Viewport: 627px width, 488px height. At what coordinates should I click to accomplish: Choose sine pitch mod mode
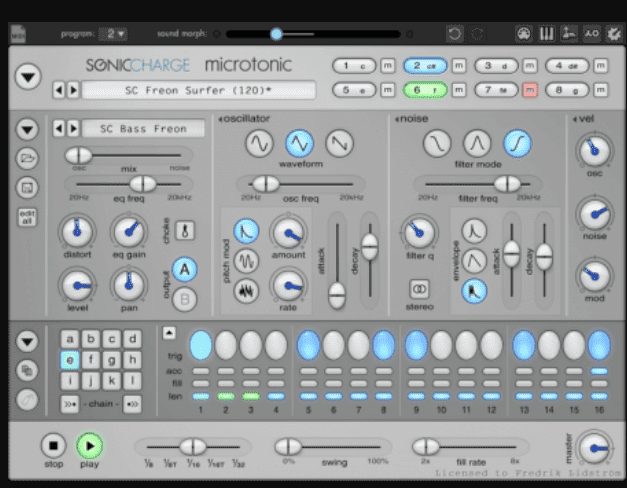coord(246,261)
